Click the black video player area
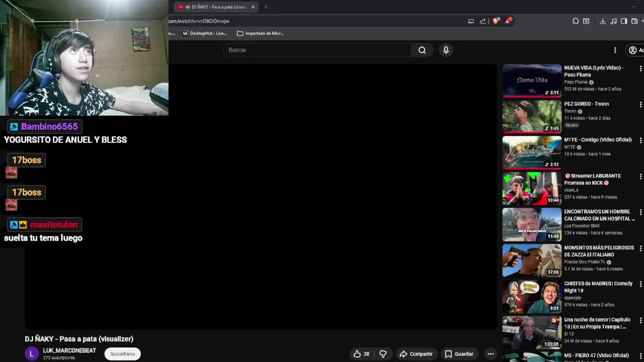This screenshot has width=644, height=362. coord(261,197)
